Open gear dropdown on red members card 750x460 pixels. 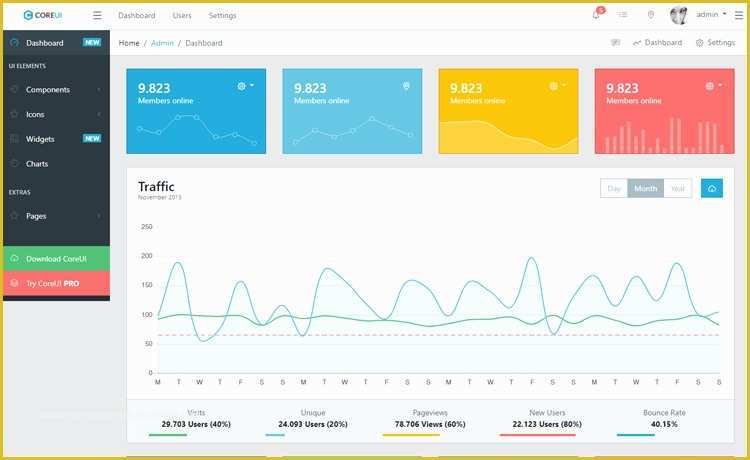click(x=714, y=86)
